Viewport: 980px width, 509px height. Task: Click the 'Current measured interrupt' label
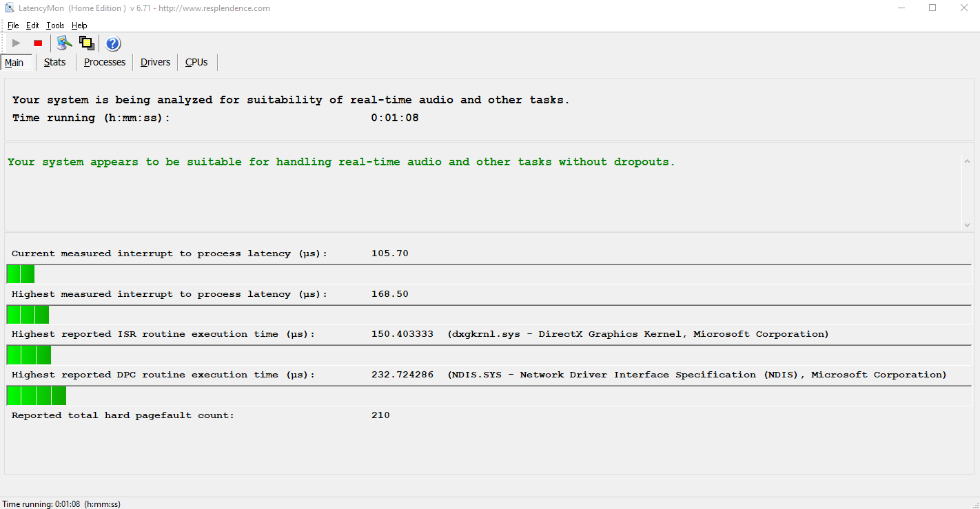[170, 253]
